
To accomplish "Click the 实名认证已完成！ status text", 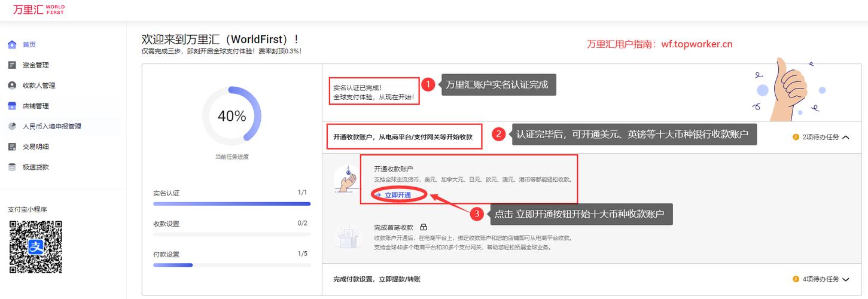I will pyautogui.click(x=357, y=87).
